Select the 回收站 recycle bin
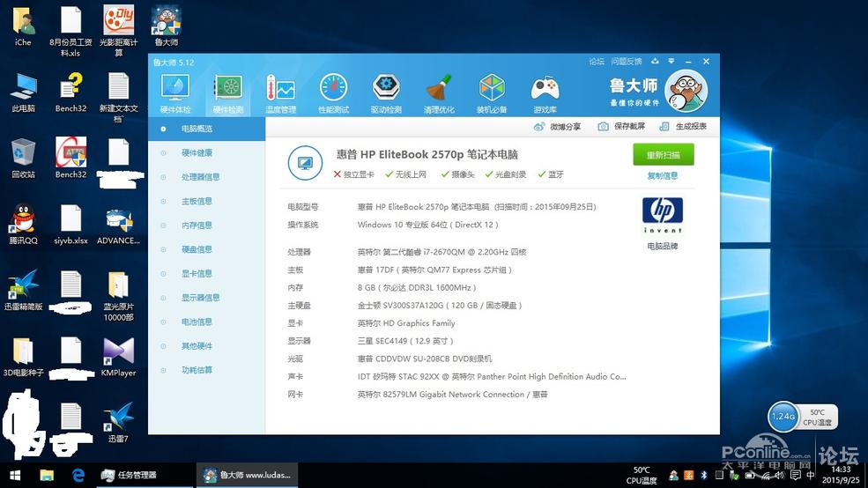Viewport: 868px width, 488px height. pos(23,159)
